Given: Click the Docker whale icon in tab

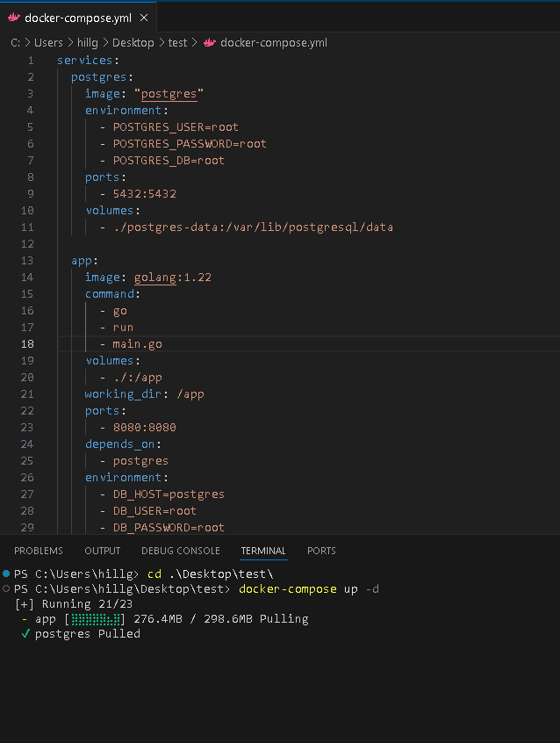Looking at the screenshot, I should tap(14, 18).
